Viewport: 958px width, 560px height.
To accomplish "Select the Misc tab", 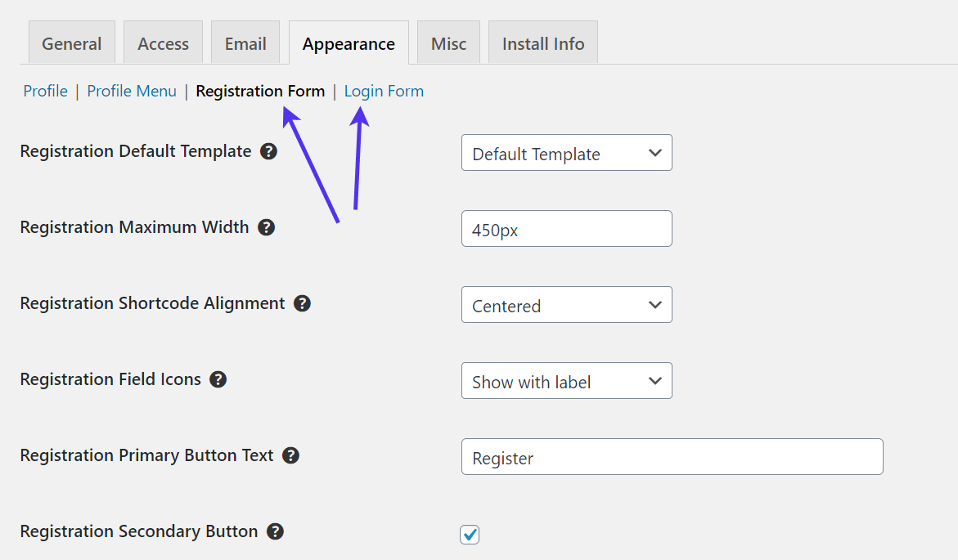I will (448, 43).
